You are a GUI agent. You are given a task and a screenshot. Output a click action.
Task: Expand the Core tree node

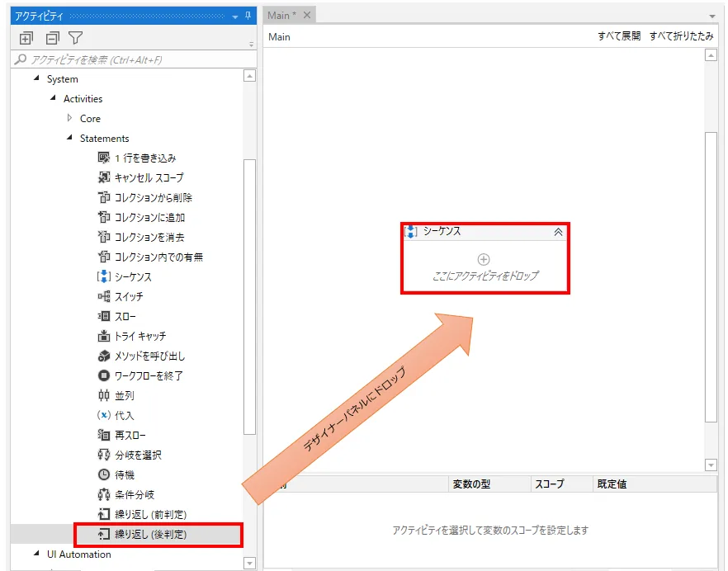click(x=70, y=119)
